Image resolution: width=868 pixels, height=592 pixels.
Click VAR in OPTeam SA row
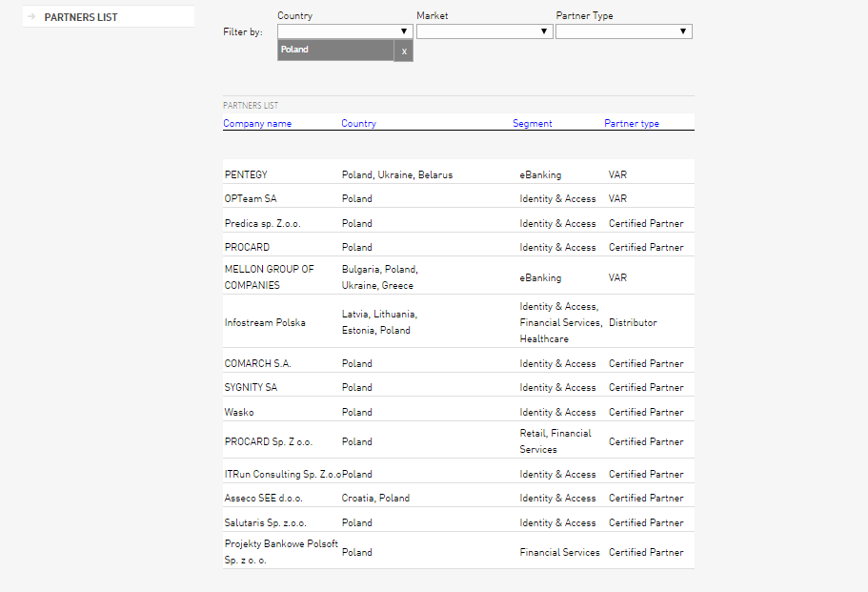tap(617, 198)
